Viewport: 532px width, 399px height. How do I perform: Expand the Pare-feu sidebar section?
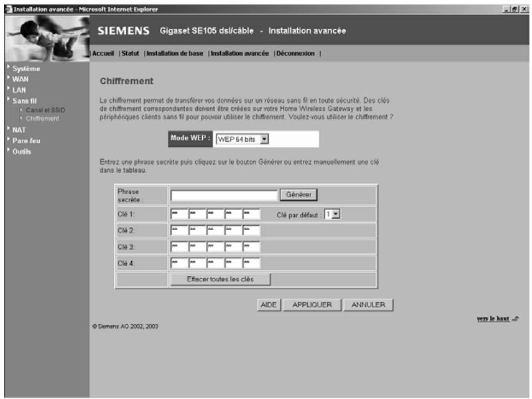tap(26, 141)
